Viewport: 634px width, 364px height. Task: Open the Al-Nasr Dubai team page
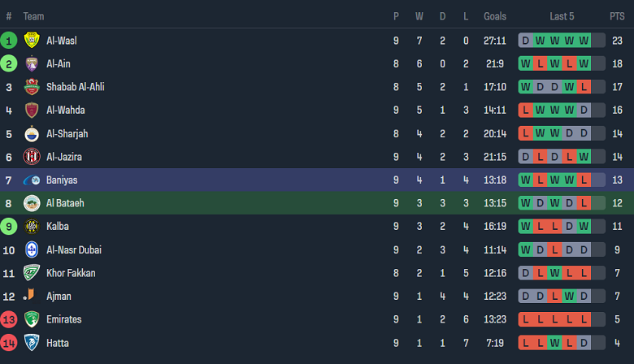click(x=73, y=249)
